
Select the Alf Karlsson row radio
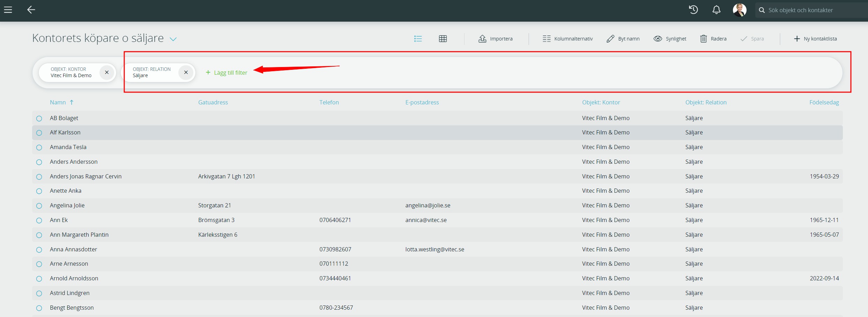tap(39, 133)
